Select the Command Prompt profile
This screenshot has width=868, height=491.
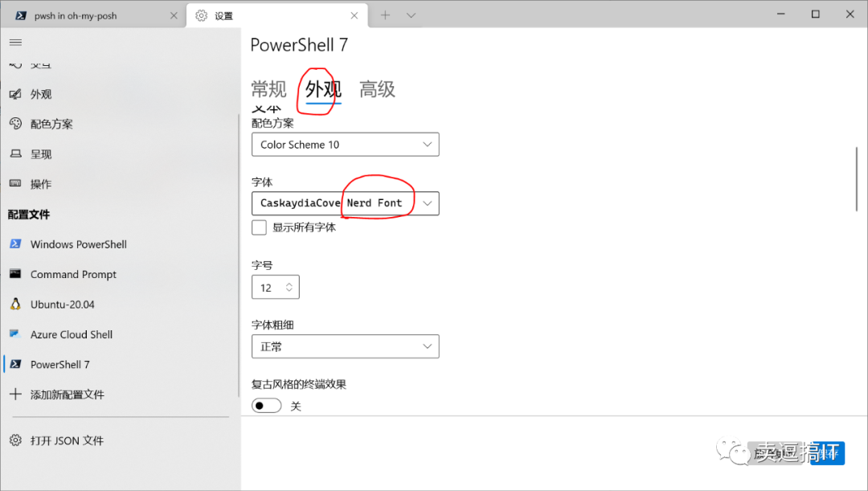[x=119, y=274]
